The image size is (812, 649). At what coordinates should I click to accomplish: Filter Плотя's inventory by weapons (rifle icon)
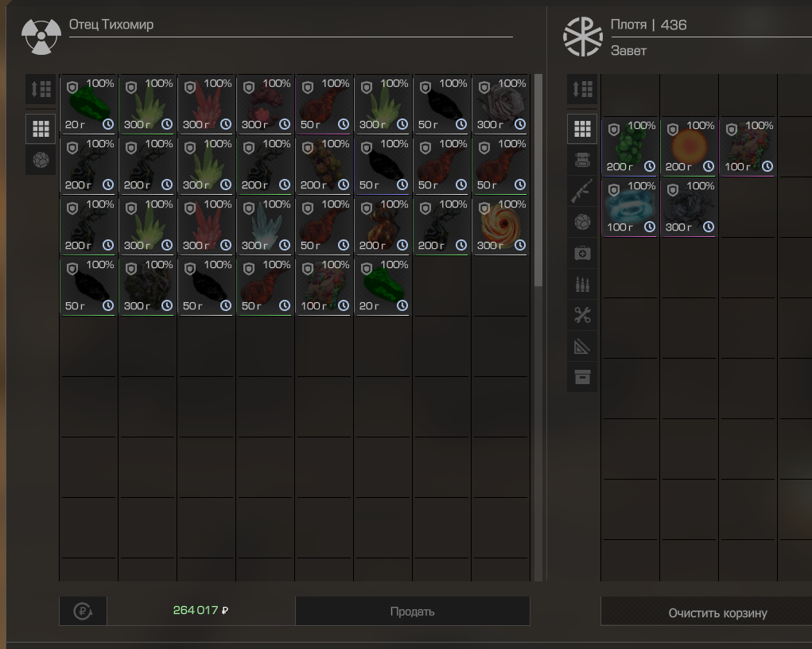tap(582, 191)
